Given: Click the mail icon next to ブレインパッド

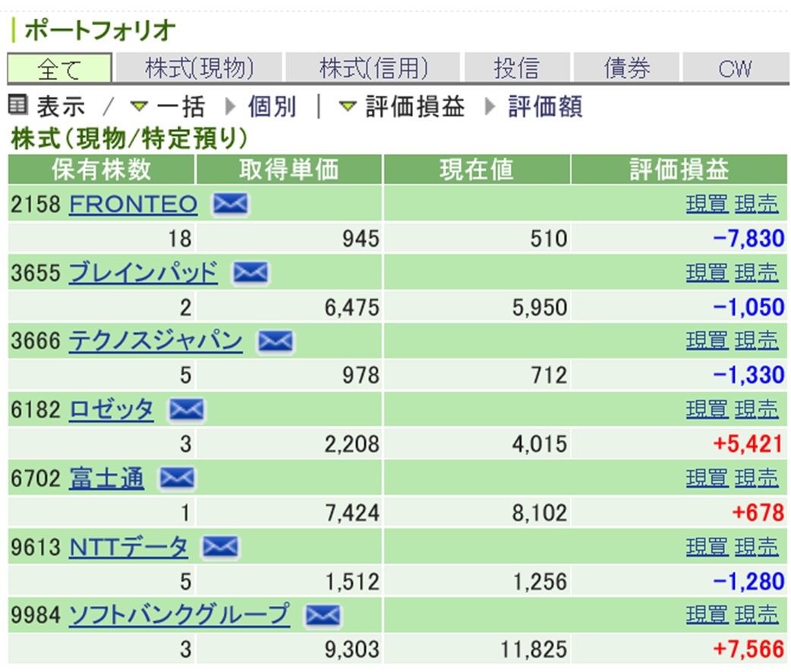Looking at the screenshot, I should 251,273.
